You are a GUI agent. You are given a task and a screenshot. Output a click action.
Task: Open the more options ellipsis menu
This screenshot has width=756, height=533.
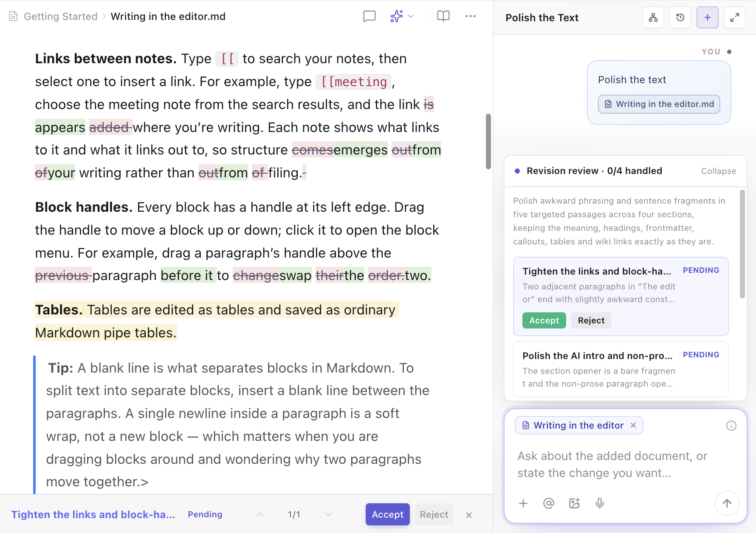pyautogui.click(x=471, y=17)
